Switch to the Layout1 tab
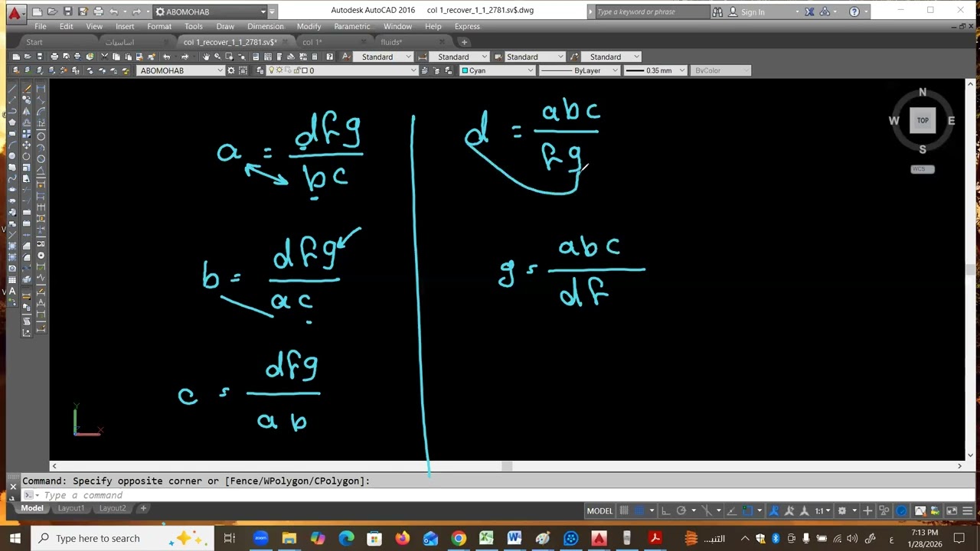Viewport: 980px width, 551px height. point(71,508)
